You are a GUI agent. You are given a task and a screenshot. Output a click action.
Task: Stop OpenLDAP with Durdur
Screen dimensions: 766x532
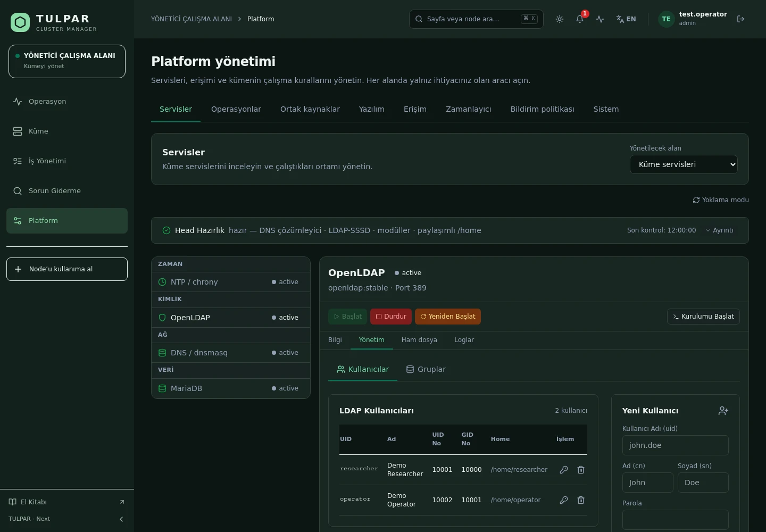[391, 317]
